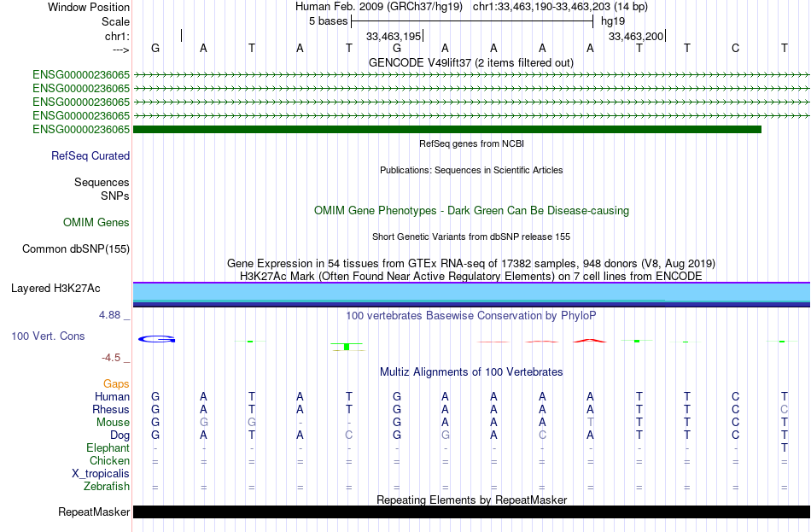This screenshot has width=811, height=532.
Task: Click the hg19 assembly label beside the scale bar
Action: coord(613,21)
